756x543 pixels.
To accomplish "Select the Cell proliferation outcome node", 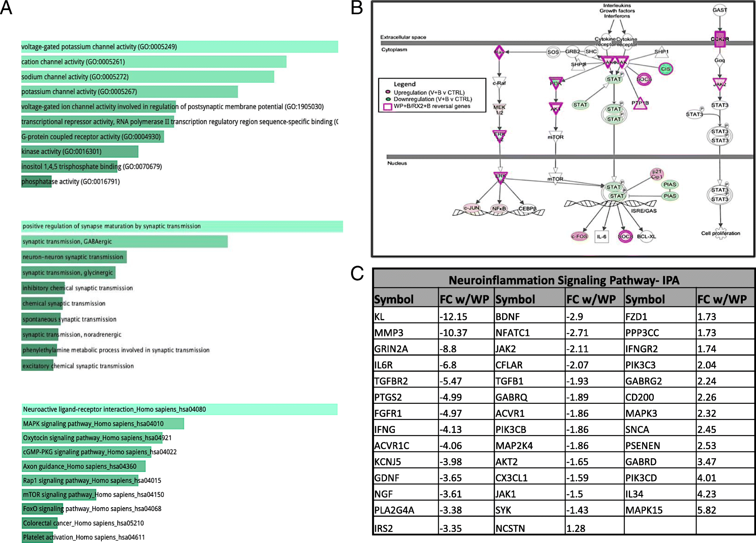I will tap(720, 233).
